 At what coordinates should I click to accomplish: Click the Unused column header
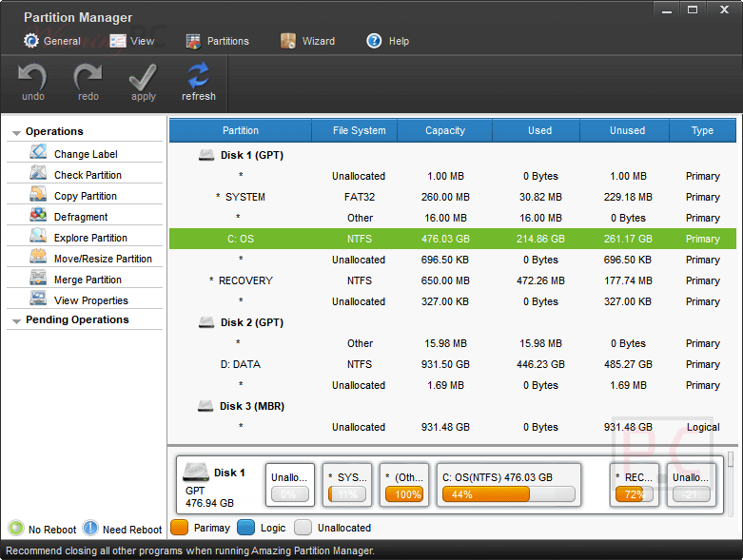tap(625, 130)
